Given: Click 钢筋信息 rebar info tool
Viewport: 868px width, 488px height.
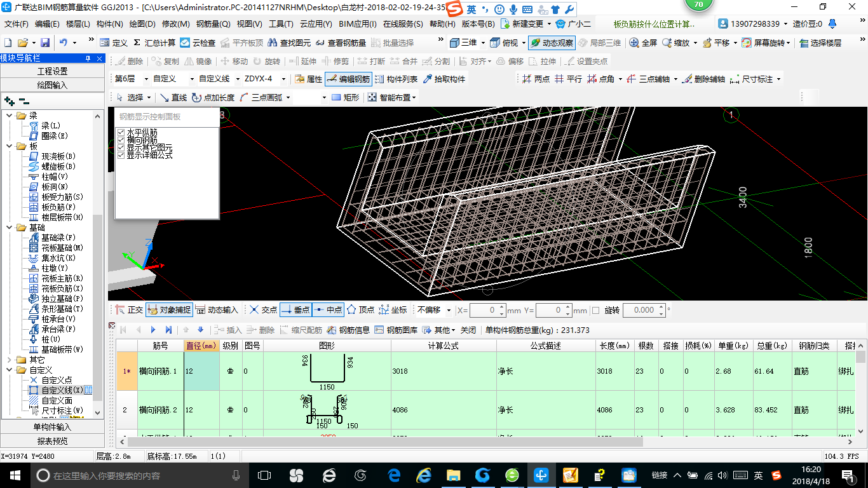Looking at the screenshot, I should click(348, 329).
